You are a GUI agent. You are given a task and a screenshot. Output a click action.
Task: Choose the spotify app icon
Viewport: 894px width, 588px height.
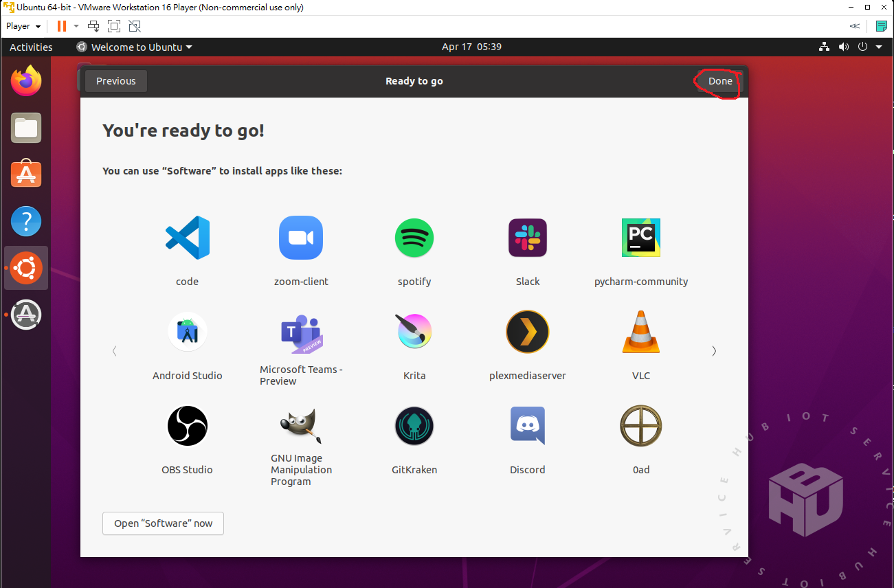414,238
